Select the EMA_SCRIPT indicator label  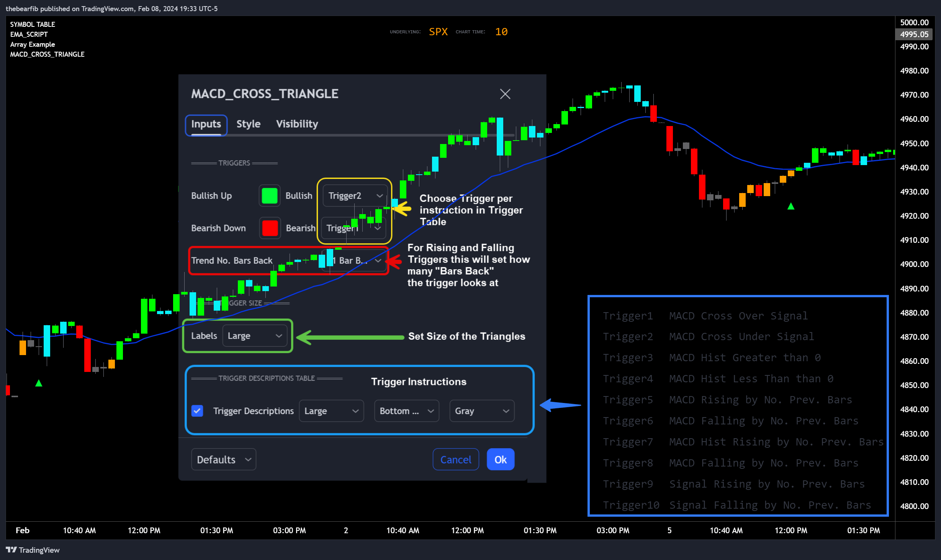[x=29, y=34]
